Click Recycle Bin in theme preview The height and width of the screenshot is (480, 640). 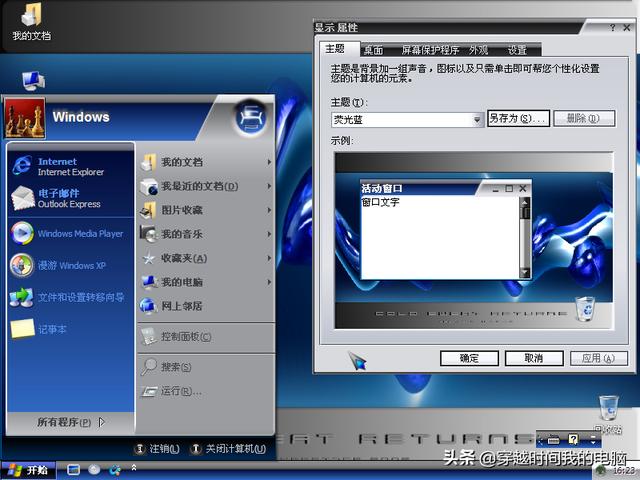coord(585,309)
